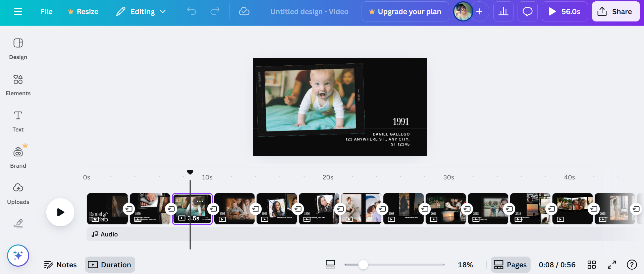The image size is (644, 274).
Task: Add transition before the 2008 clip
Action: pos(382,209)
